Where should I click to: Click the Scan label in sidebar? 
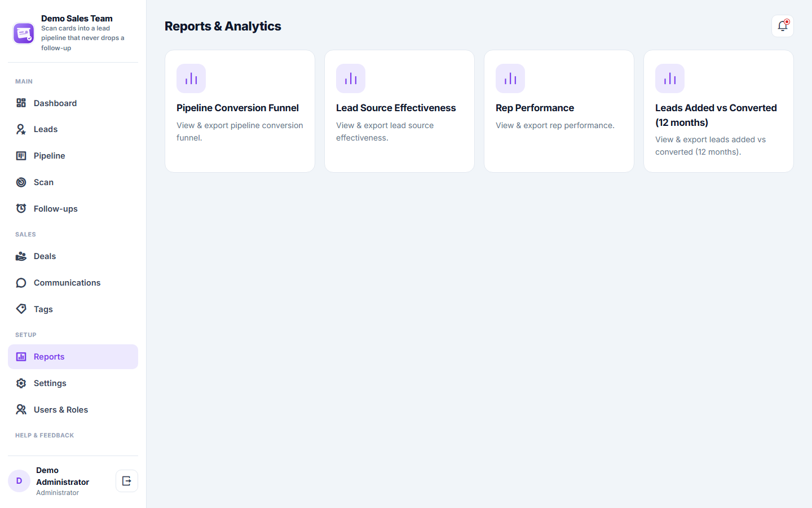pyautogui.click(x=43, y=182)
